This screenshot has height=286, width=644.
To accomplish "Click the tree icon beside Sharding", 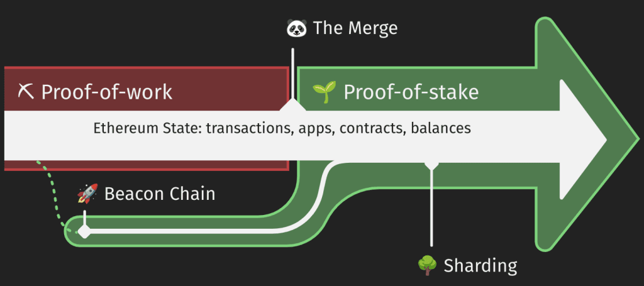I will 427,265.
